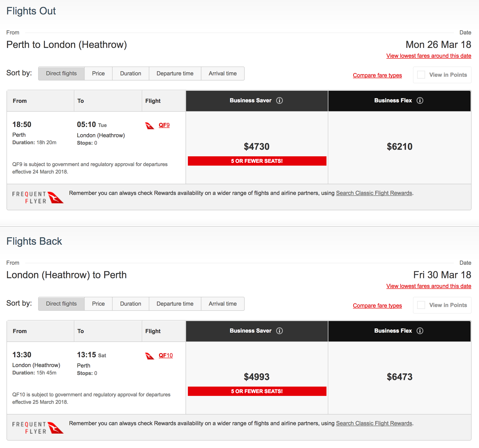Enable View in Points for Flights Out
The width and height of the screenshot is (479, 448).
click(421, 75)
